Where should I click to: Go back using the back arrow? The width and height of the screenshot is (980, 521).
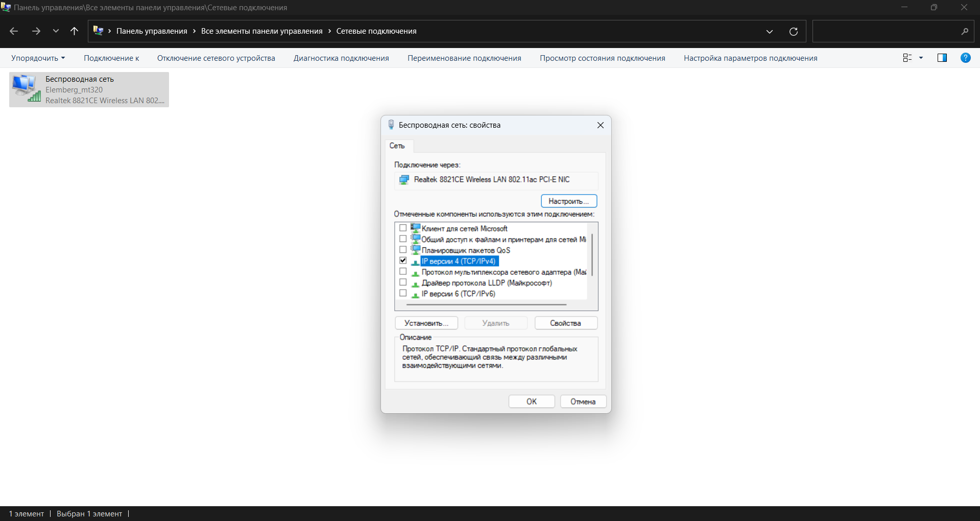[x=14, y=31]
